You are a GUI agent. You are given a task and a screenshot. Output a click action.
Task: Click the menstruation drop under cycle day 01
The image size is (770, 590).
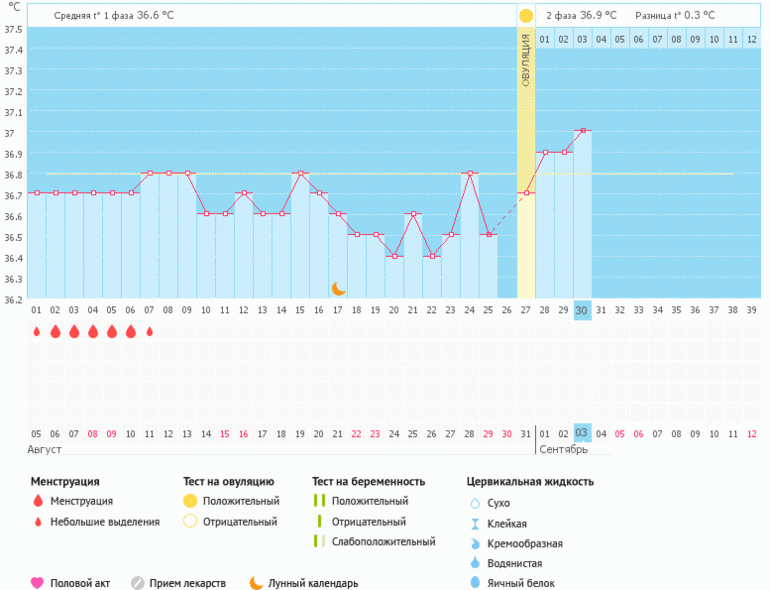tap(37, 332)
